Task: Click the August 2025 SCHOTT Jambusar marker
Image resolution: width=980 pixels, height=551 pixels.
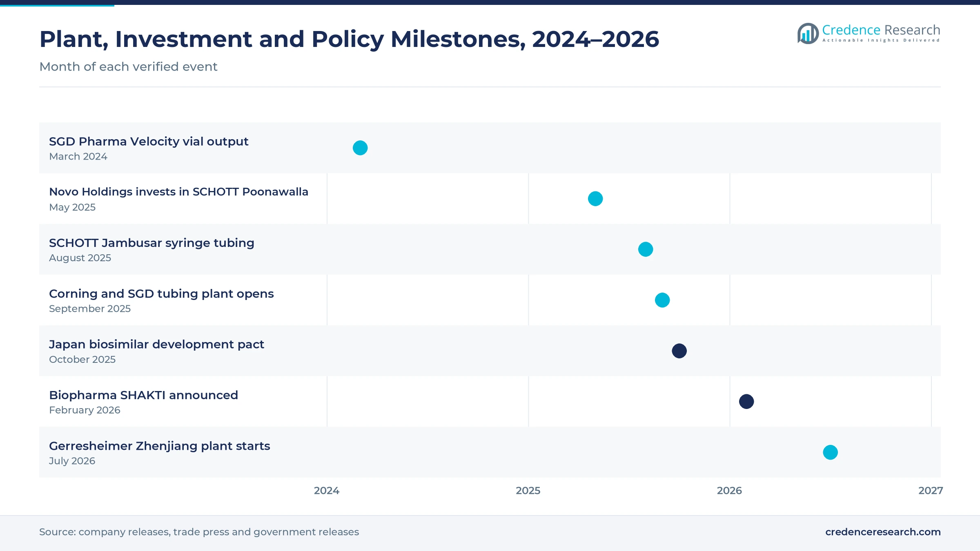Action: point(646,249)
